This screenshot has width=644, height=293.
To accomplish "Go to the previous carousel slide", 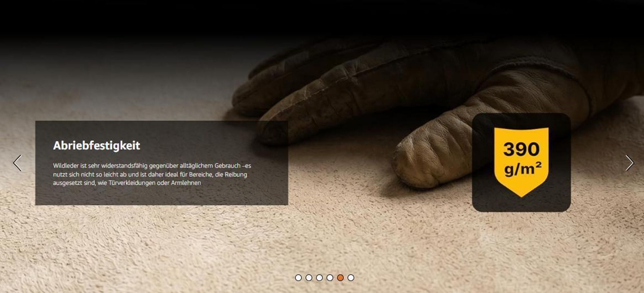I will tap(17, 163).
